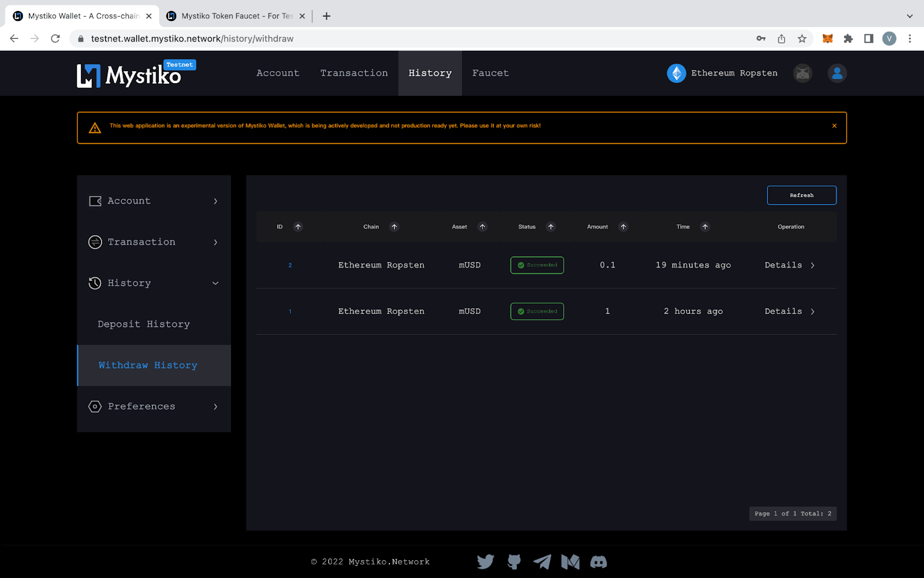Close the Mystiko Wallet browser tab

tap(149, 16)
